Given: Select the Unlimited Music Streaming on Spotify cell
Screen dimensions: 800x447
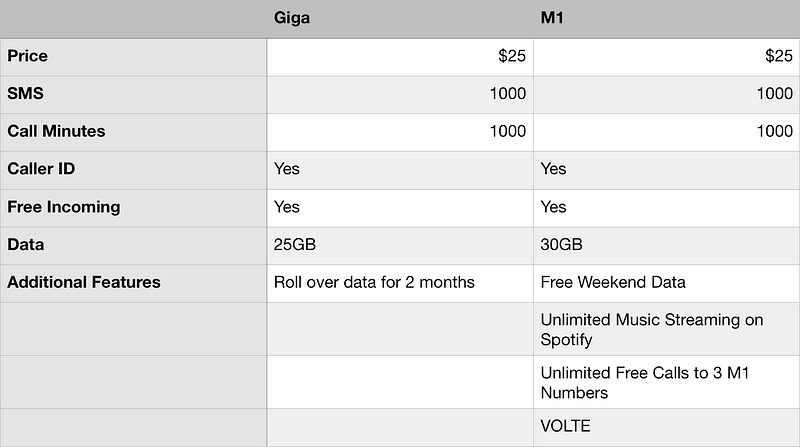Looking at the screenshot, I should point(666,329).
